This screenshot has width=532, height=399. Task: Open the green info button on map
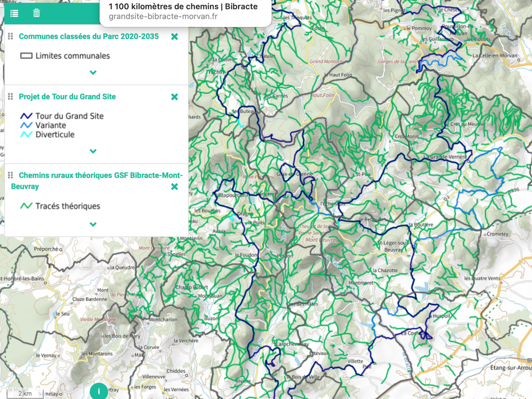point(99,391)
